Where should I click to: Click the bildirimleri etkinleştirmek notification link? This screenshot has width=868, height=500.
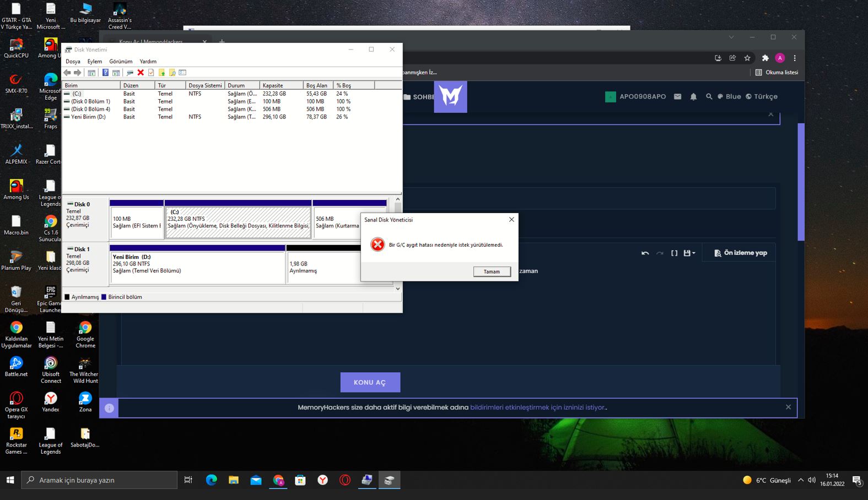(537, 407)
